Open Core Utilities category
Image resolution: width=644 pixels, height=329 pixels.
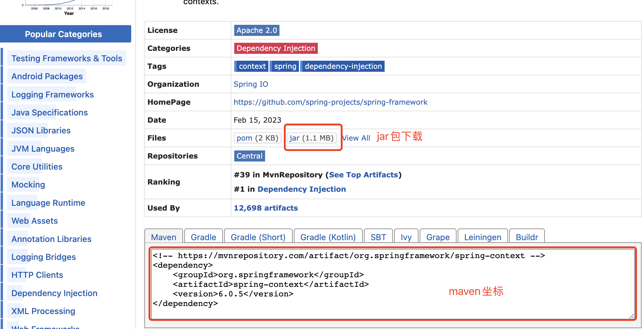coord(37,167)
